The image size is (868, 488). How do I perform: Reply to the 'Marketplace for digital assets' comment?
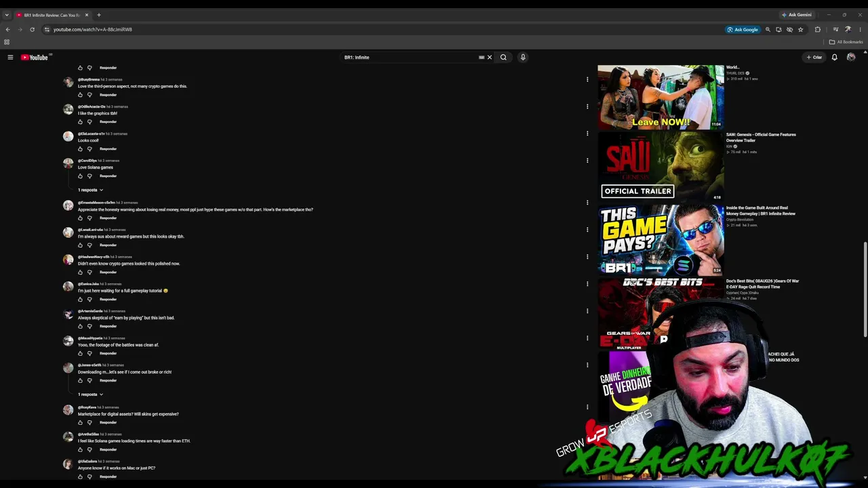point(108,423)
